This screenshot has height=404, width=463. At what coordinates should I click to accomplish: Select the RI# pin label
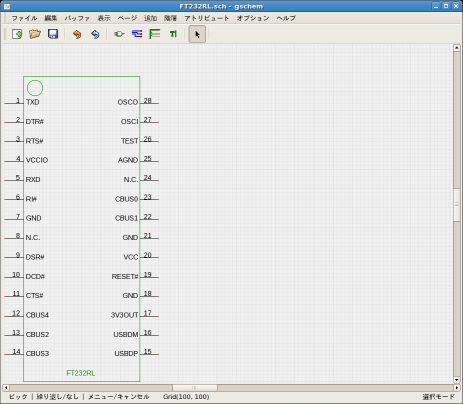(31, 199)
